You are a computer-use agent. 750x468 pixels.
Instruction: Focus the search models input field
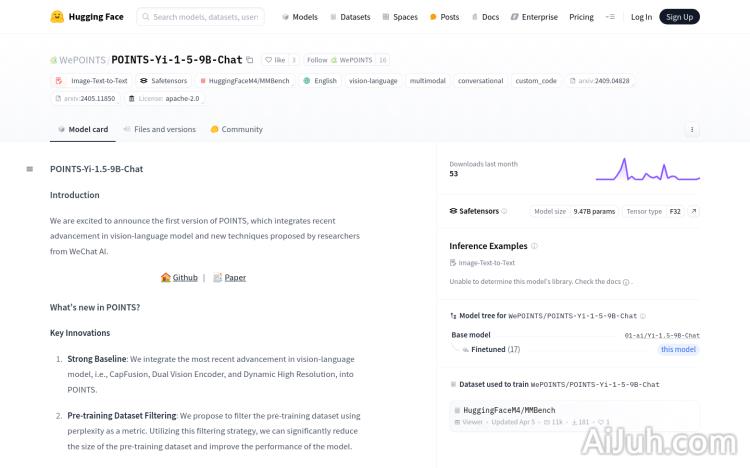click(200, 17)
